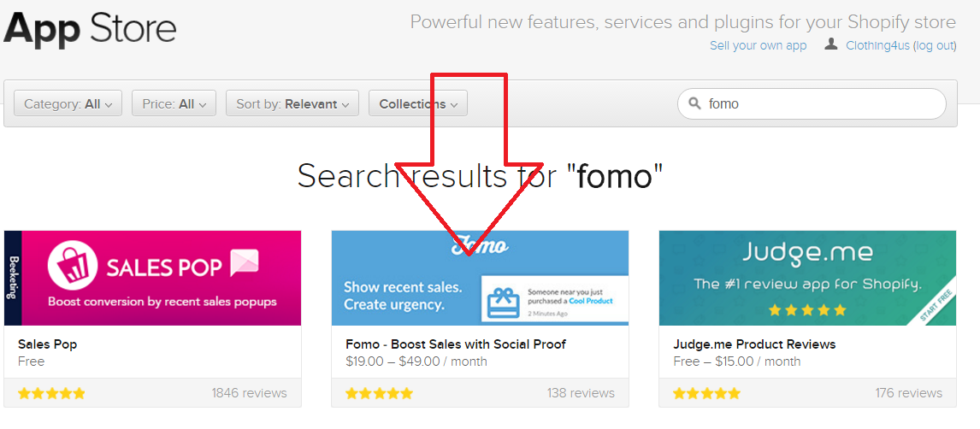980x429 pixels.
Task: Click the user account icon
Action: (x=831, y=44)
